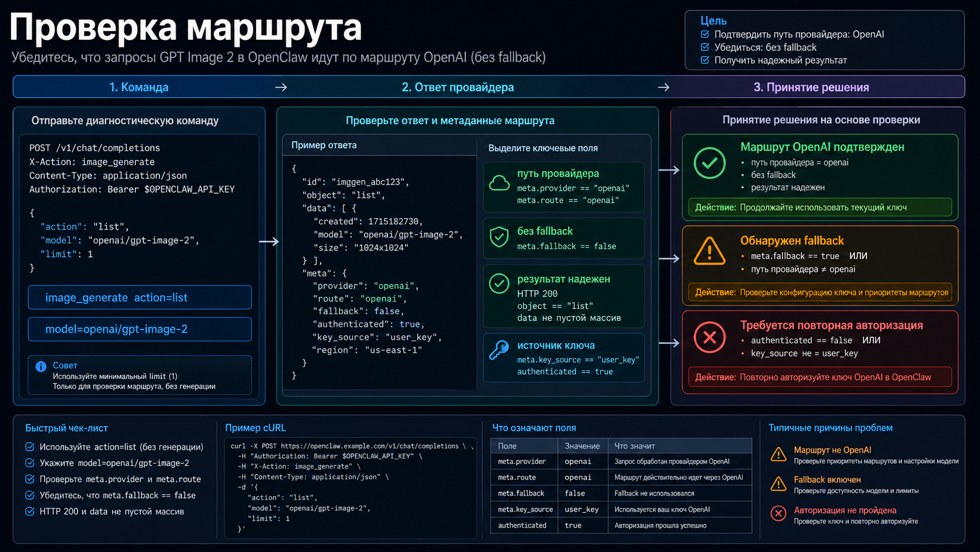
Task: Click the green checkmark circle in Маршрут OpenAI подтвержден
Action: click(x=709, y=163)
